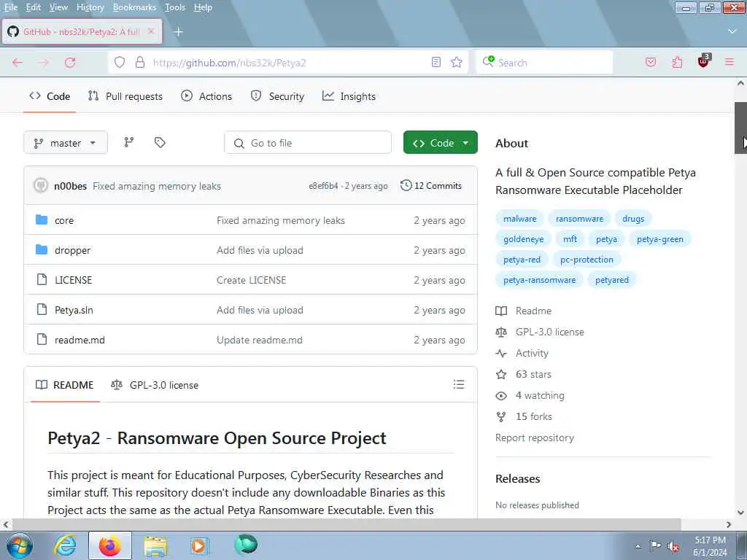Open 'Fixed amazing memory leaks' commit message header
This screenshot has height=560, width=747.
tap(157, 186)
